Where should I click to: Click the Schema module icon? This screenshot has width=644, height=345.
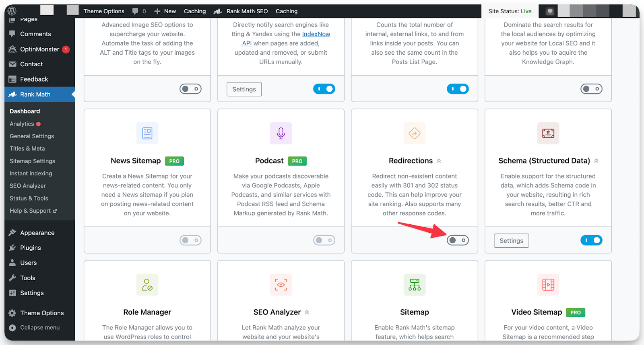[x=548, y=133]
